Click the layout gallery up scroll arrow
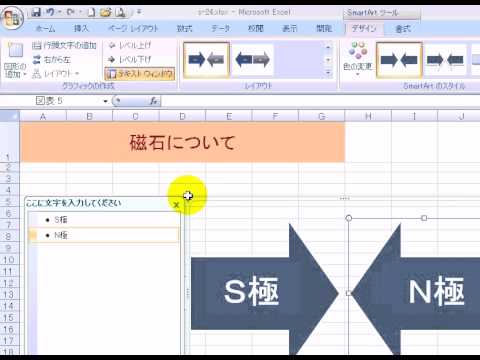The height and width of the screenshot is (360, 480). (x=328, y=47)
